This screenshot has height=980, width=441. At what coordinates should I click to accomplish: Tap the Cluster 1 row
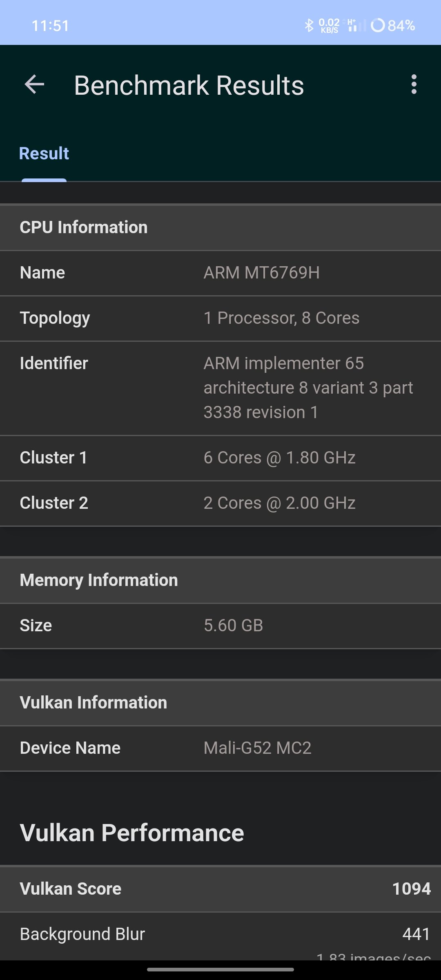coord(220,458)
